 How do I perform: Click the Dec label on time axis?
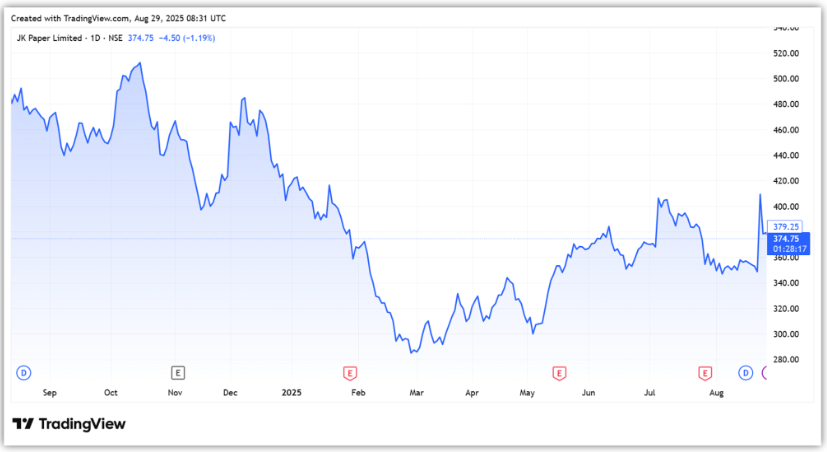pyautogui.click(x=230, y=394)
